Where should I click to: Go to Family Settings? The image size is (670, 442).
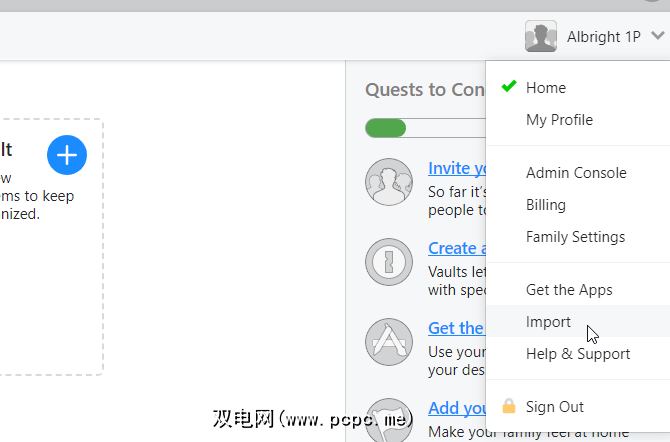[x=575, y=237]
